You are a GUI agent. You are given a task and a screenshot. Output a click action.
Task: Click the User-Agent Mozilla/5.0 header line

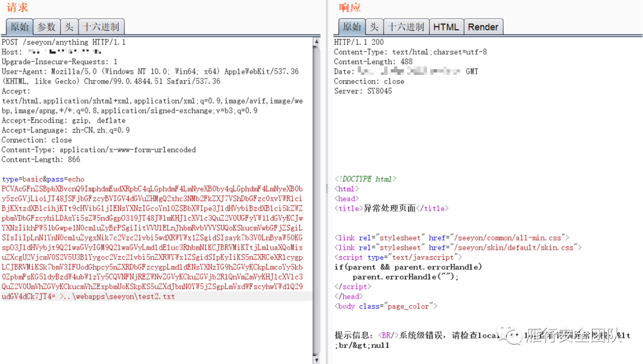[150, 77]
